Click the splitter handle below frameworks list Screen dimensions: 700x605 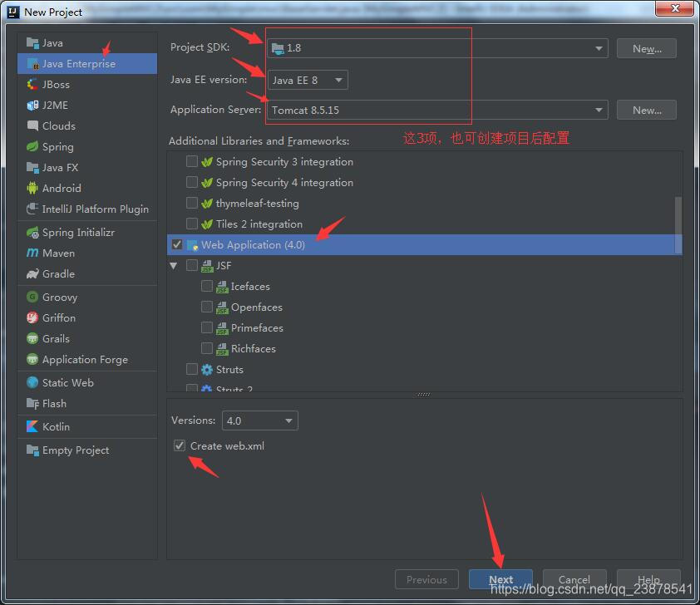(x=424, y=395)
